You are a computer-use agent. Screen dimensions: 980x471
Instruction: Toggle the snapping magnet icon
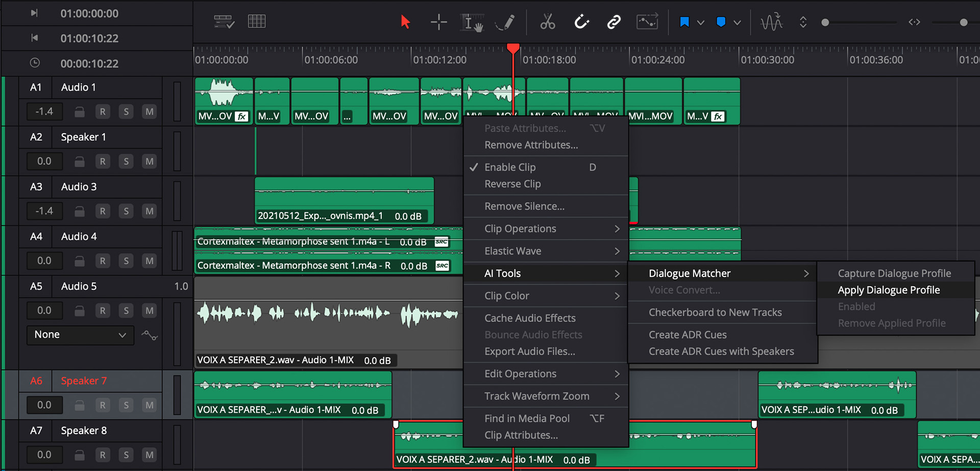pyautogui.click(x=581, y=22)
